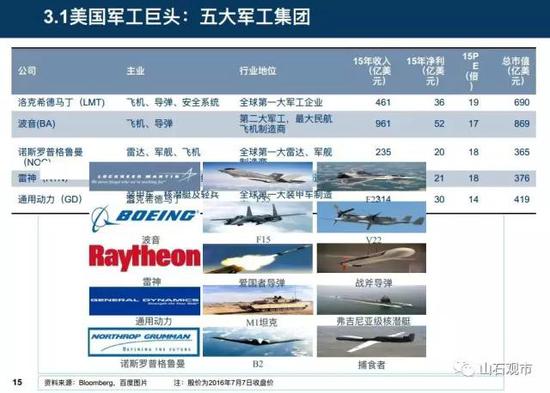Image resolution: width=550 pixels, height=393 pixels.
Task: Select the F15 fighter jet photo
Action: click(258, 217)
